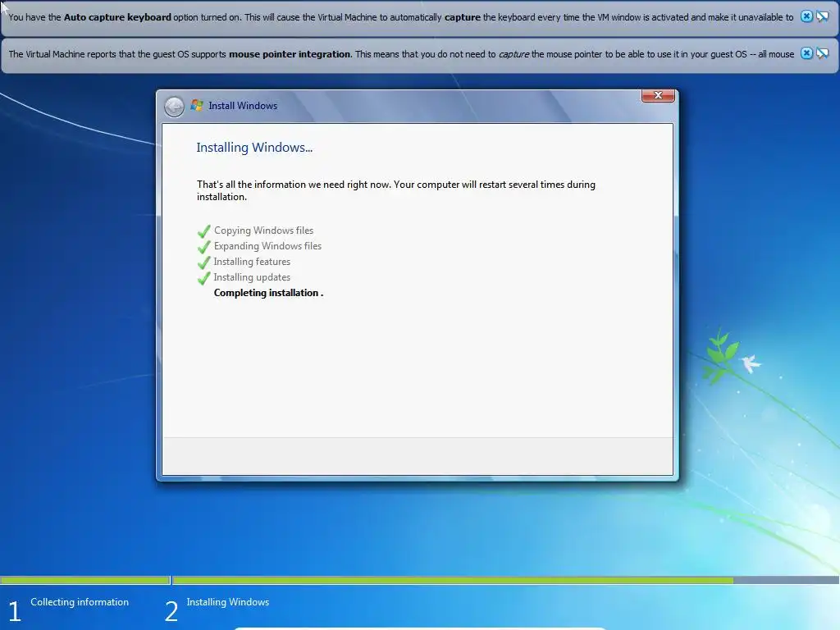Click the large stage number 2
The height and width of the screenshot is (630, 840).
tap(171, 611)
